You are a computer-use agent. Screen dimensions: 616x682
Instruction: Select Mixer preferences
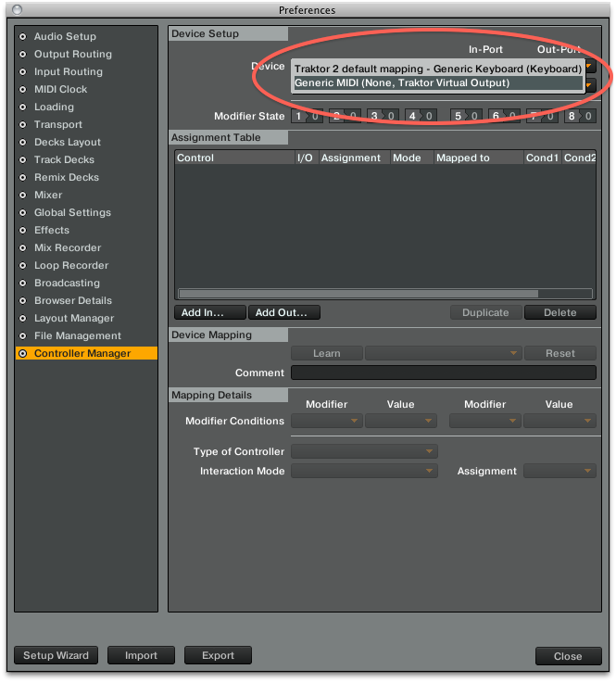tap(86, 195)
